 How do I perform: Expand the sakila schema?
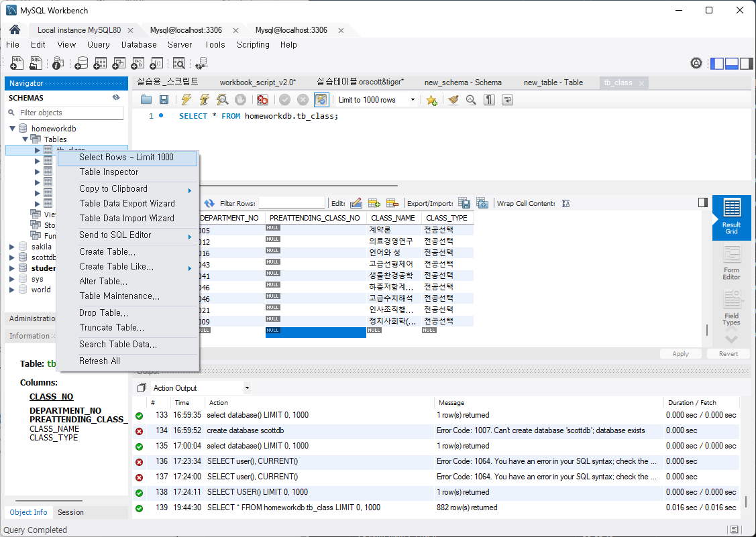click(x=12, y=247)
